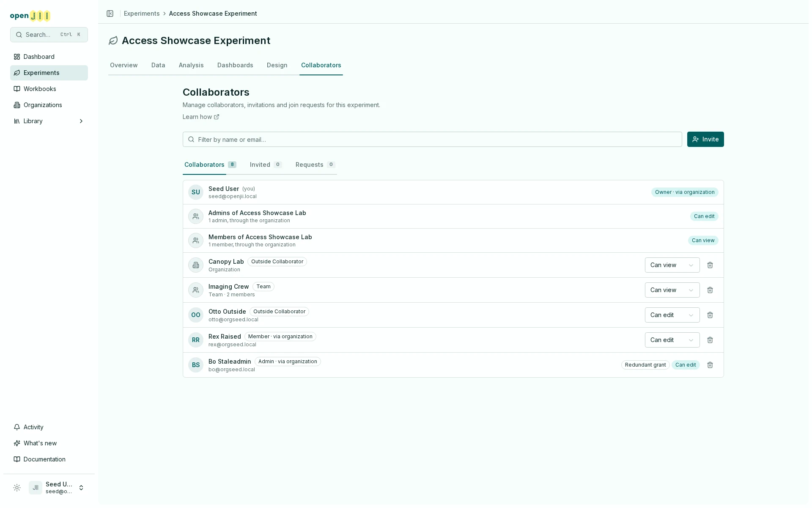
Task: Click the Imaging Crew team icon
Action: (x=196, y=290)
